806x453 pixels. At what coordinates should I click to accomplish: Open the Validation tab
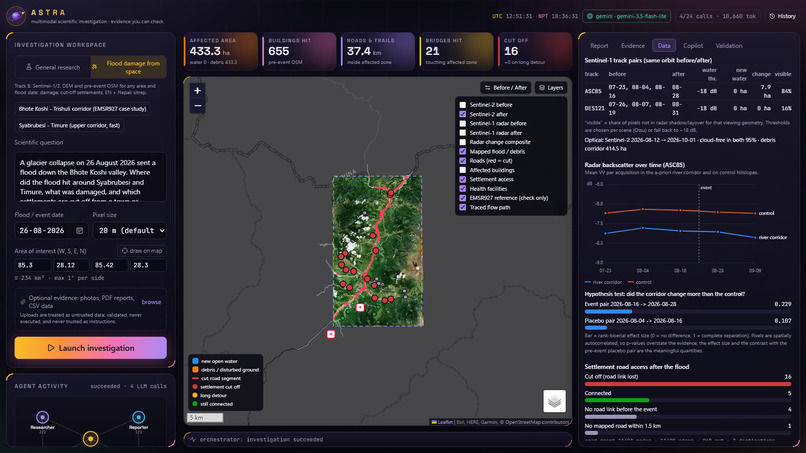tap(729, 46)
